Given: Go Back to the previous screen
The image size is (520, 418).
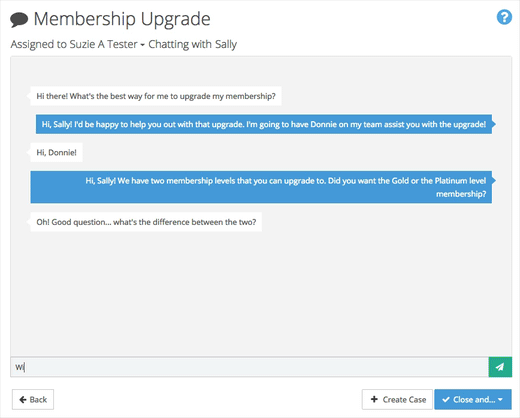Looking at the screenshot, I should [33, 399].
